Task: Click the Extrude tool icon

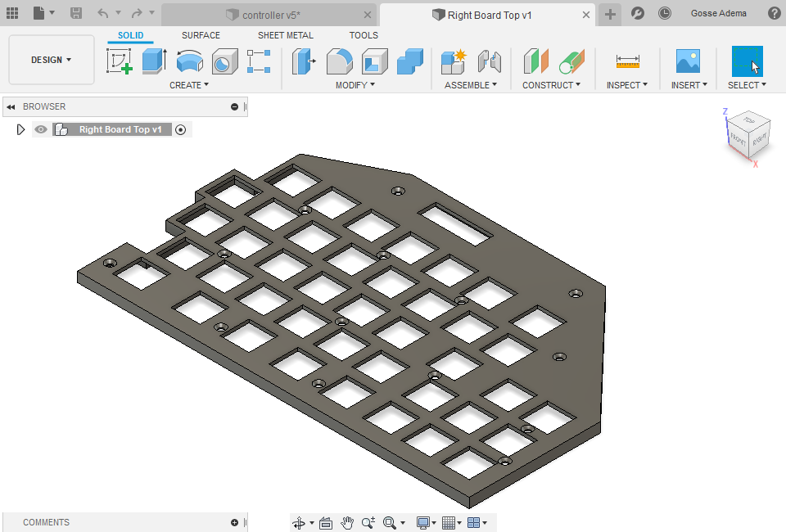Action: point(154,61)
